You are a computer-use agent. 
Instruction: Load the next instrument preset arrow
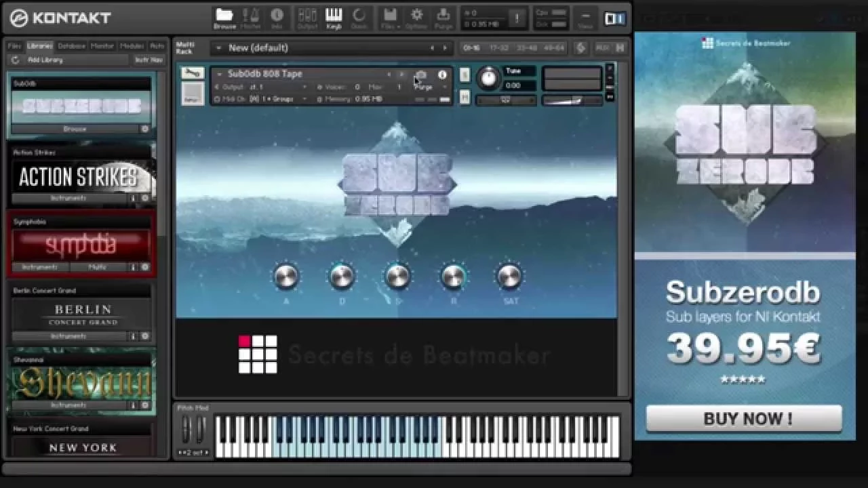click(x=401, y=75)
